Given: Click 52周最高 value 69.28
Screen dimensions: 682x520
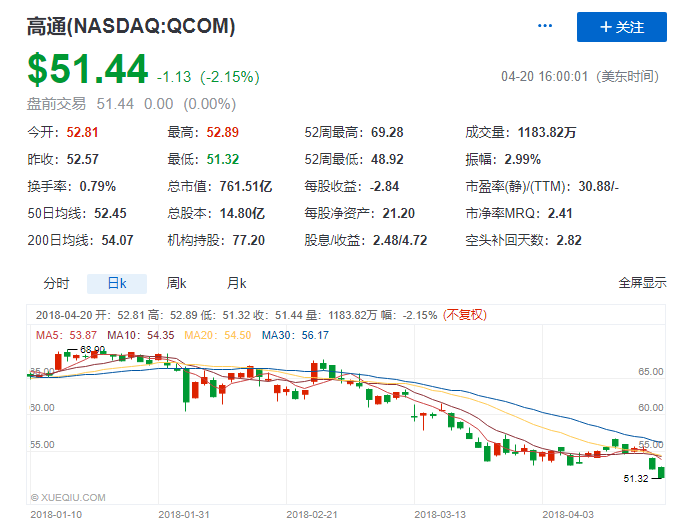Looking at the screenshot, I should click(x=387, y=132).
